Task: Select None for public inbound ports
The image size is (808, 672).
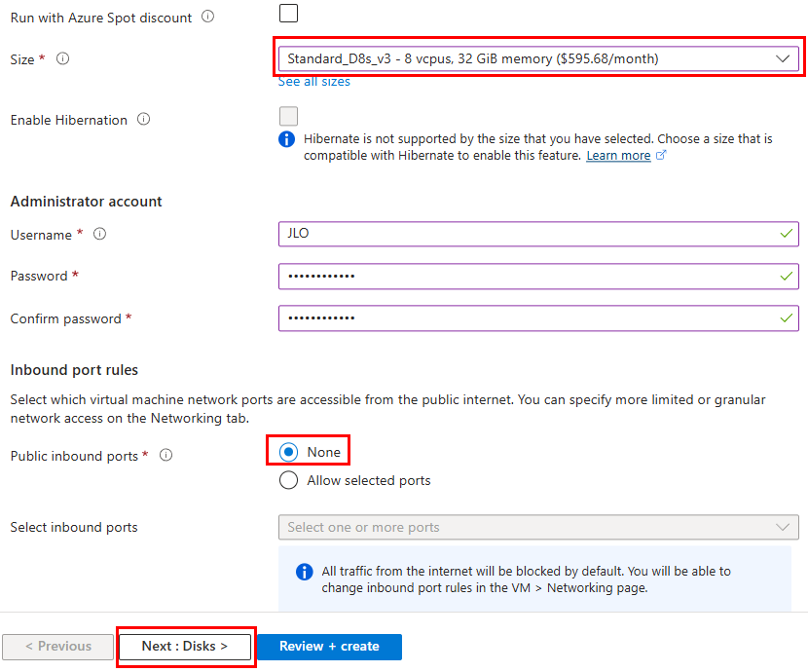Action: click(289, 452)
